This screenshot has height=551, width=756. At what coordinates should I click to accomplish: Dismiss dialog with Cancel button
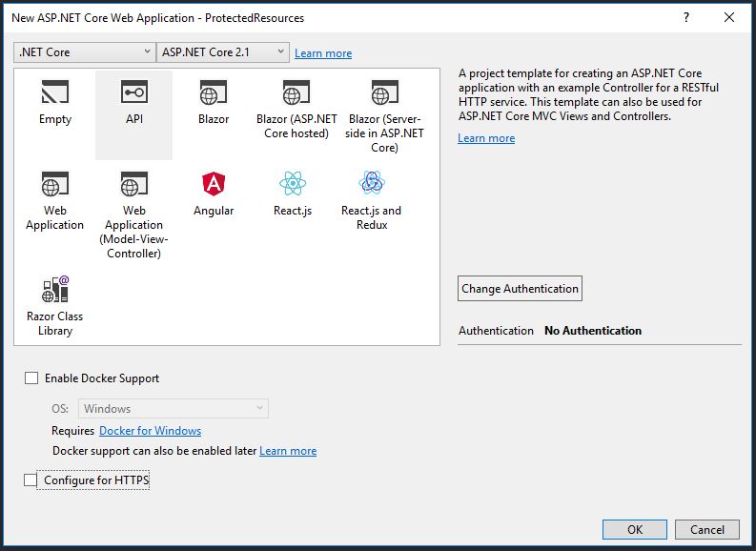coord(706,529)
